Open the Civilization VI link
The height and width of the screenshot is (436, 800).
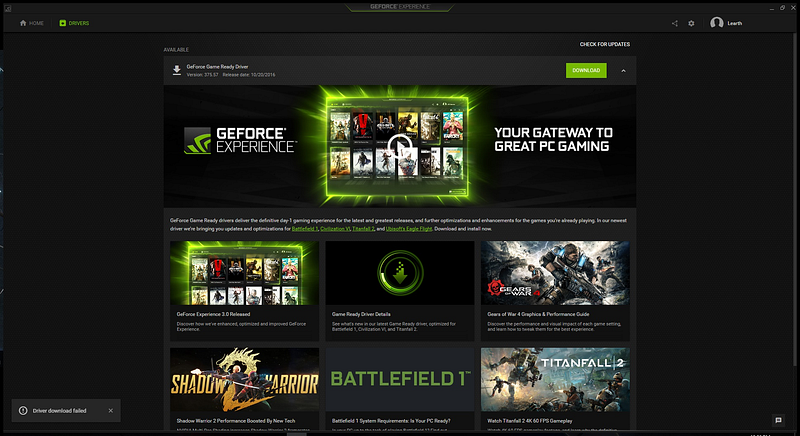click(x=335, y=229)
